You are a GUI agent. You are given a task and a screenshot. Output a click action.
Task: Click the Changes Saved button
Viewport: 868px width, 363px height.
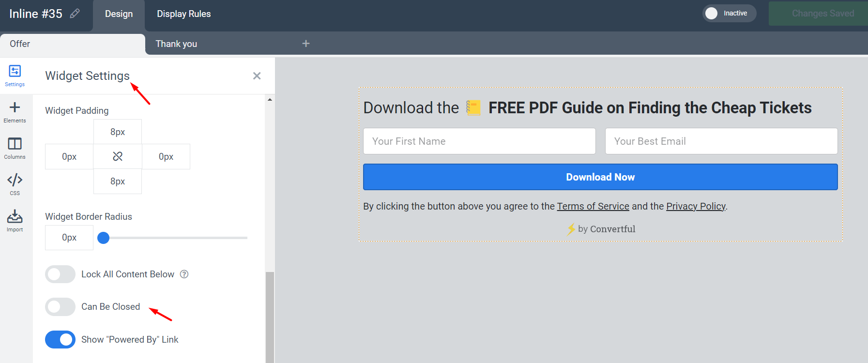pyautogui.click(x=818, y=14)
